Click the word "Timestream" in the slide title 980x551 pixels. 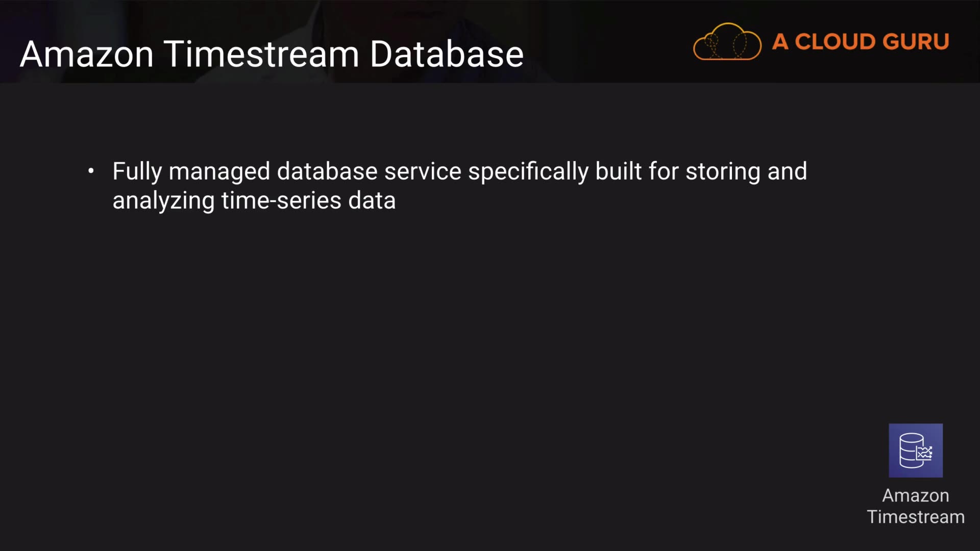261,54
